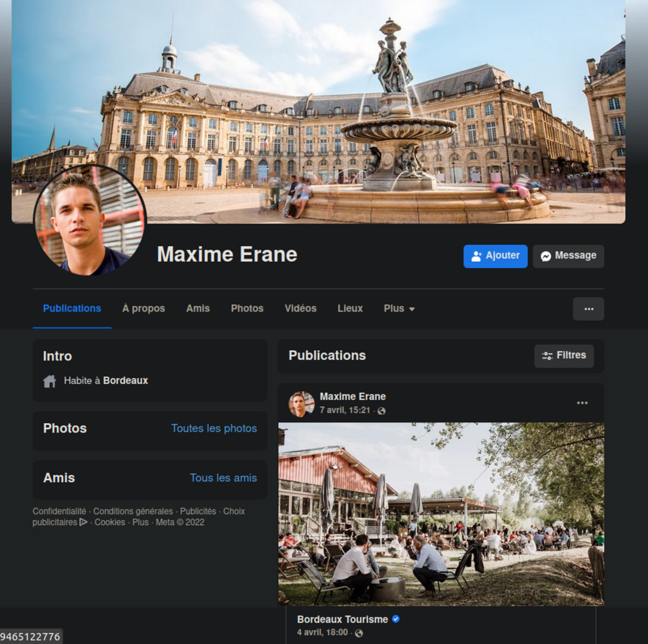Click Bordeaux Tourisme verified badge
648x644 pixels.
(396, 619)
